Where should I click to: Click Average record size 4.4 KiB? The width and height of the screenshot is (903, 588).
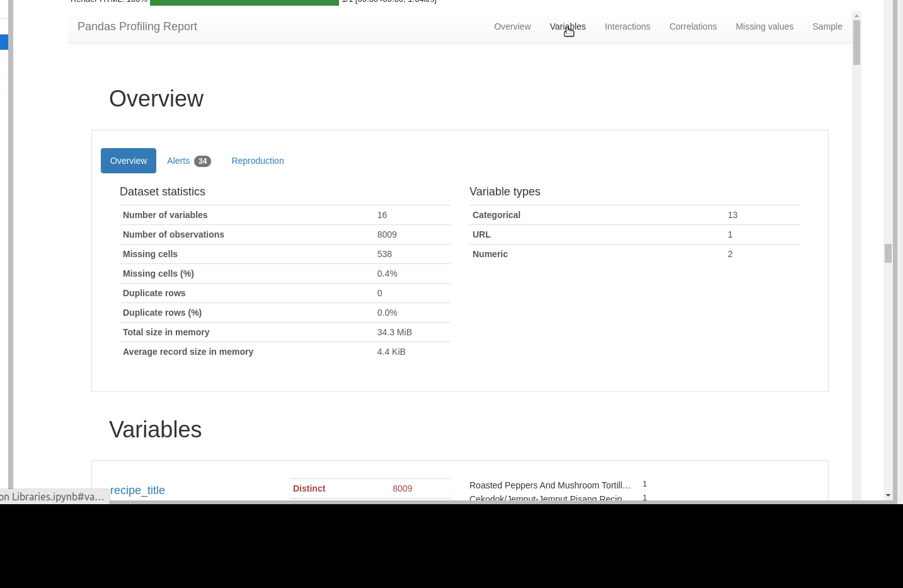pyautogui.click(x=391, y=352)
